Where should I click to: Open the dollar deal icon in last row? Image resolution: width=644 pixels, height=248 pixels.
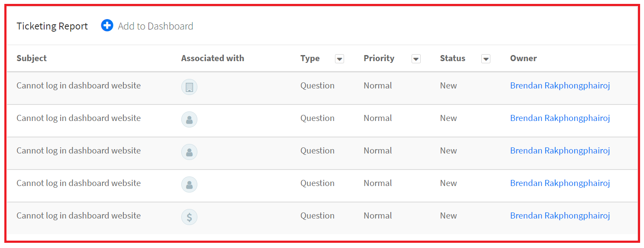click(x=189, y=217)
